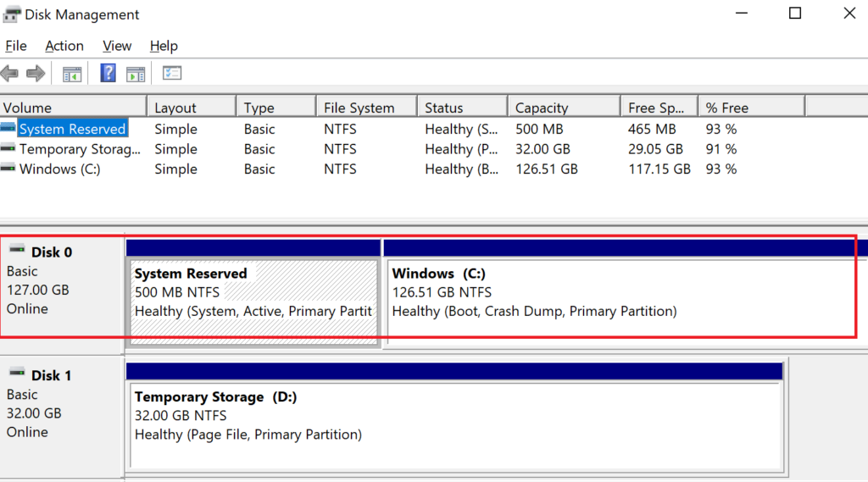This screenshot has width=868, height=482.
Task: Select the Disk 0 label panel
Action: (x=62, y=294)
